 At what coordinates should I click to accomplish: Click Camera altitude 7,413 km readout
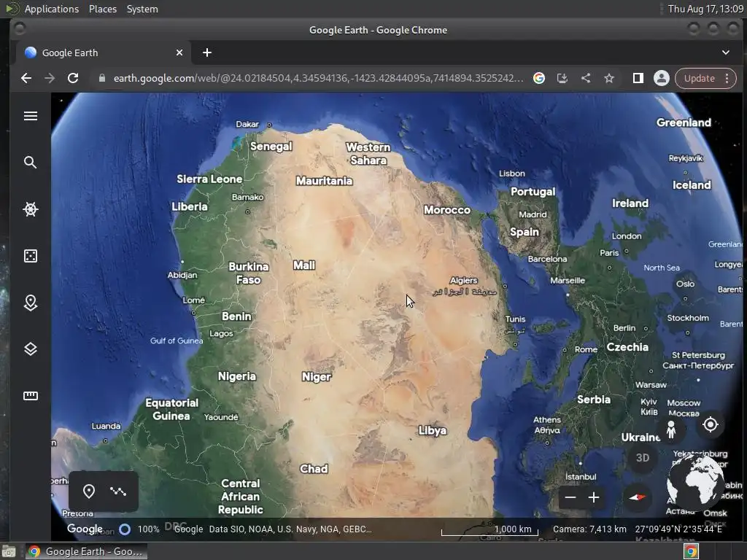[x=589, y=529]
